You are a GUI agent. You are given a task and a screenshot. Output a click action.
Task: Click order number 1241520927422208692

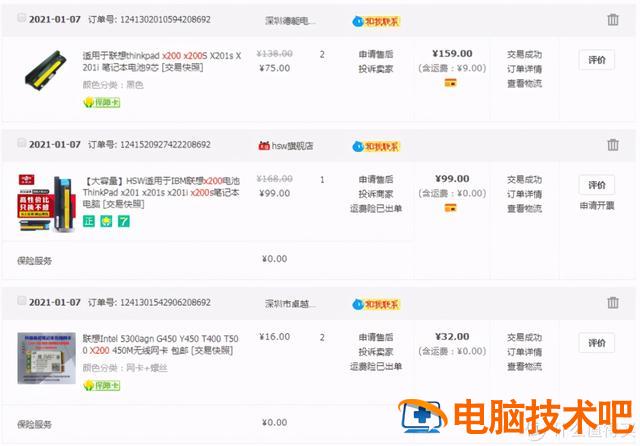165,144
